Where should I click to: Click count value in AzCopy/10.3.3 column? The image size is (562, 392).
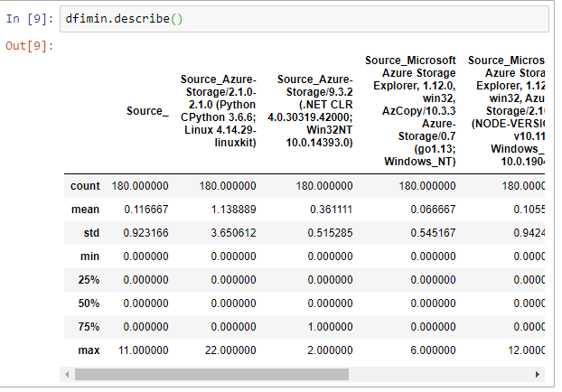pyautogui.click(x=427, y=186)
